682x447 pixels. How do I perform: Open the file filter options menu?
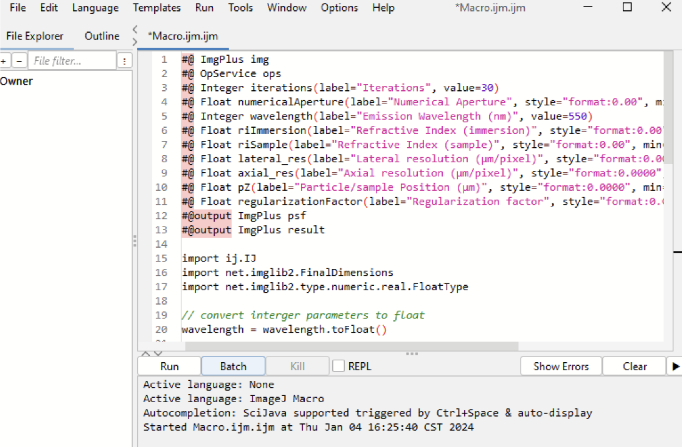125,61
